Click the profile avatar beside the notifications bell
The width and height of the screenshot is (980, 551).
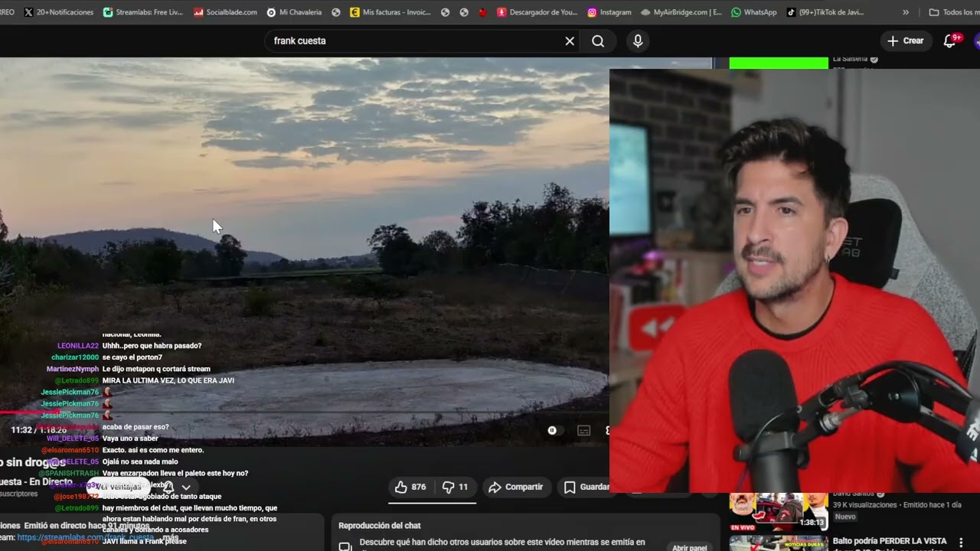[977, 41]
